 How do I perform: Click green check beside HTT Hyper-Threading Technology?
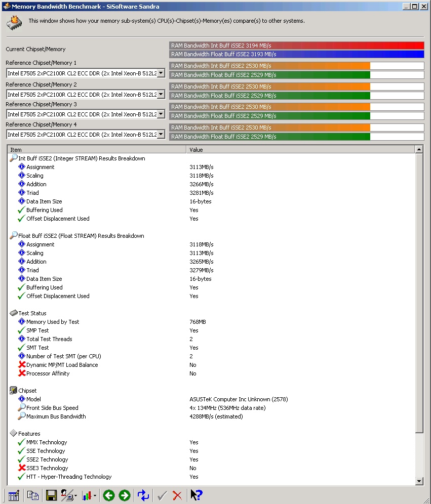pos(21,476)
